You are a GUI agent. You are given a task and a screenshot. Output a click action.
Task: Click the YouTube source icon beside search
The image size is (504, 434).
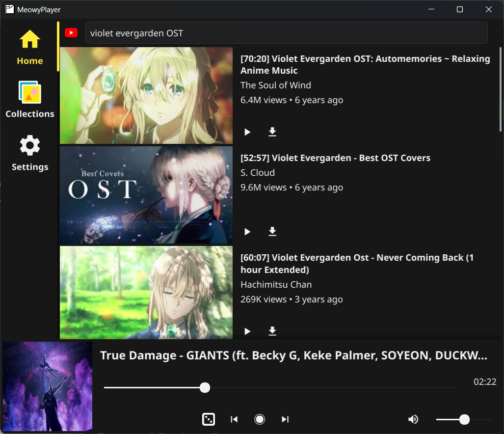click(71, 33)
